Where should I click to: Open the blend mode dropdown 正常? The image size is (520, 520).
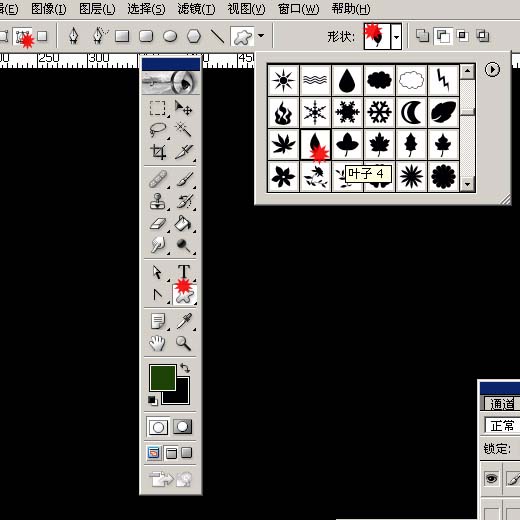(x=502, y=425)
